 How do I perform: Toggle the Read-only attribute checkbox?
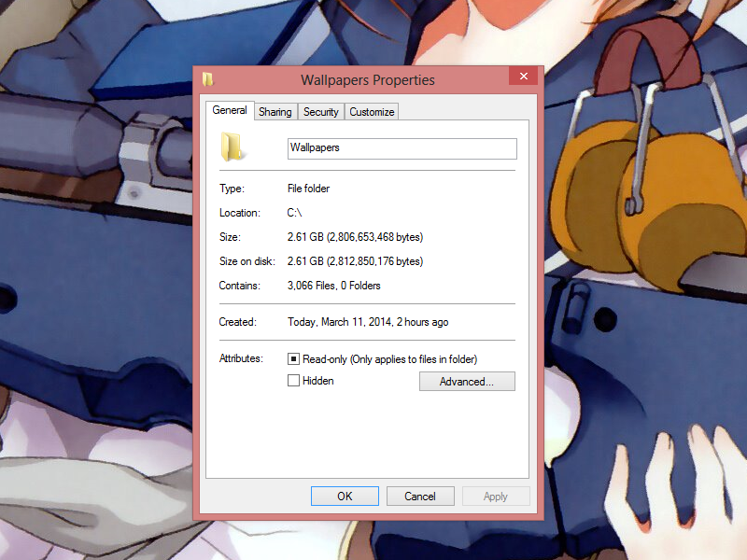293,359
